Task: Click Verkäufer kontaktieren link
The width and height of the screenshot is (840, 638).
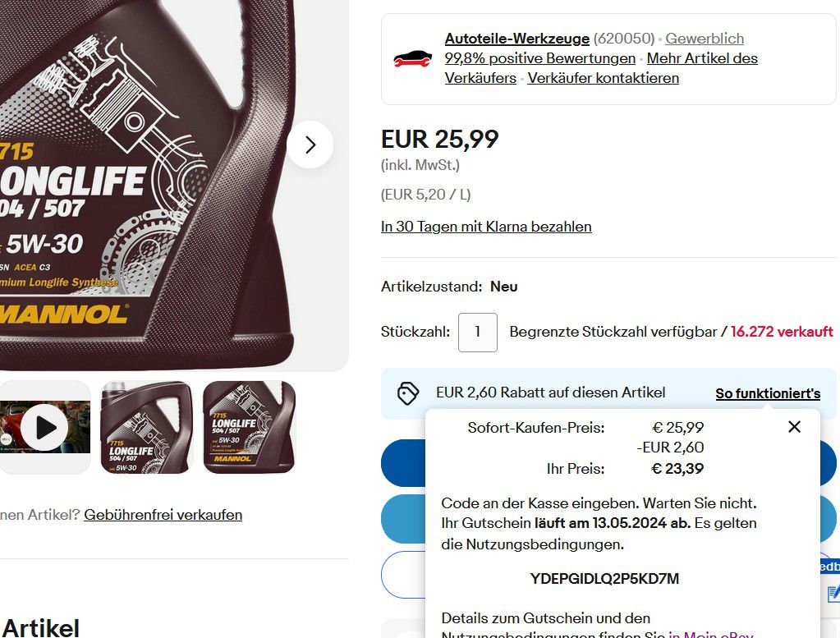Action: (x=604, y=78)
